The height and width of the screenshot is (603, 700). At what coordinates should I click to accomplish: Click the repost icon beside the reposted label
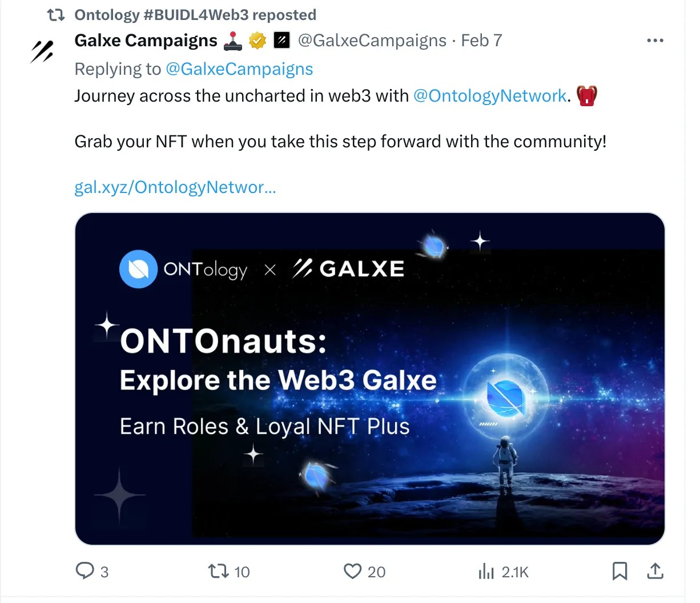56,15
